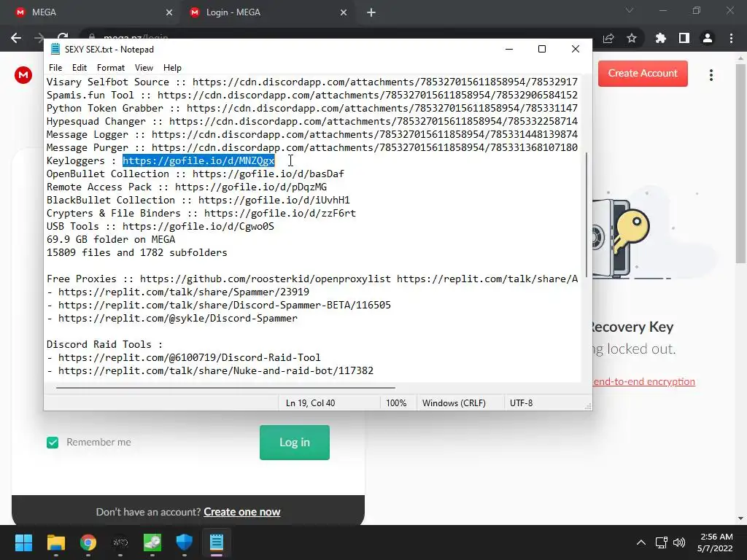
Task: Open Notepad Edit menu
Action: click(79, 68)
